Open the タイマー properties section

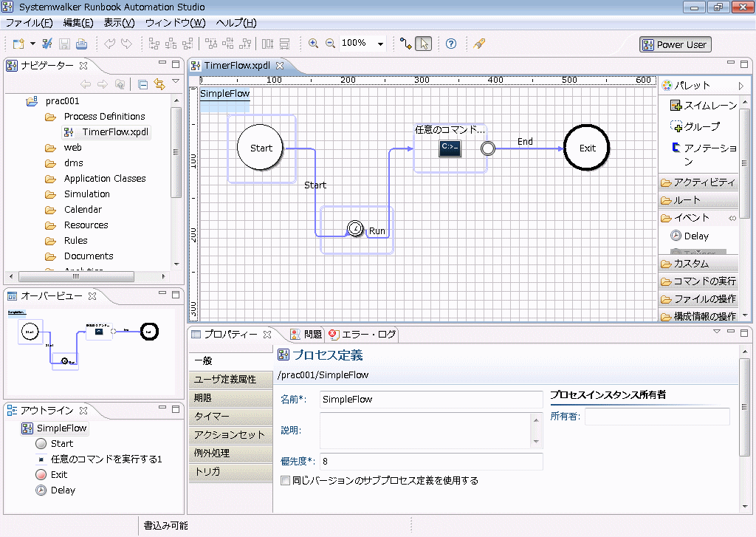pos(230,416)
